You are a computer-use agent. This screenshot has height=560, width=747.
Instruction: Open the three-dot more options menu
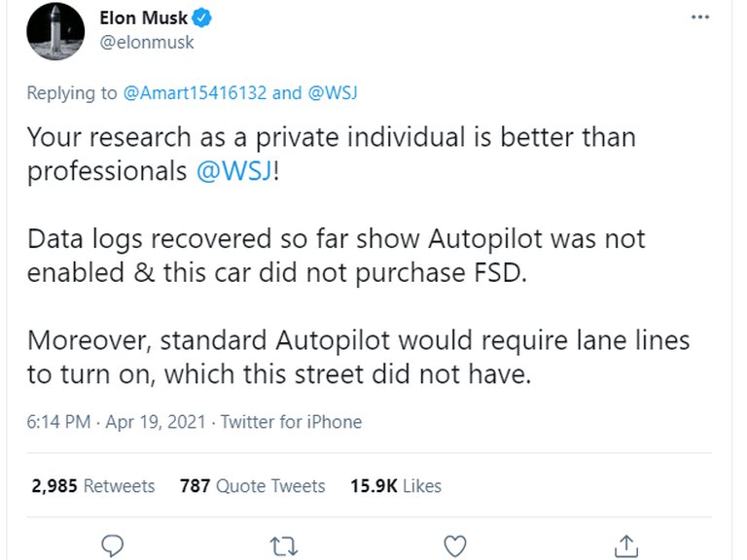click(700, 17)
